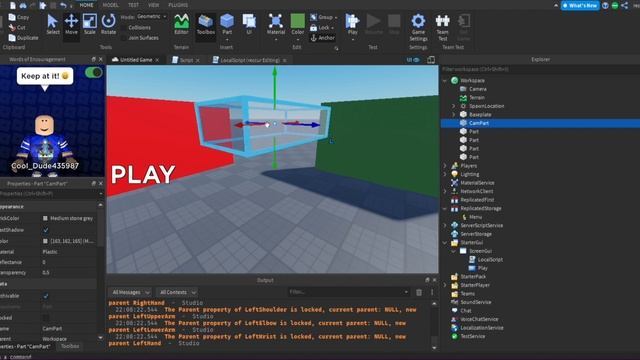Expand the Baseplate node
640x360 pixels.
click(453, 115)
